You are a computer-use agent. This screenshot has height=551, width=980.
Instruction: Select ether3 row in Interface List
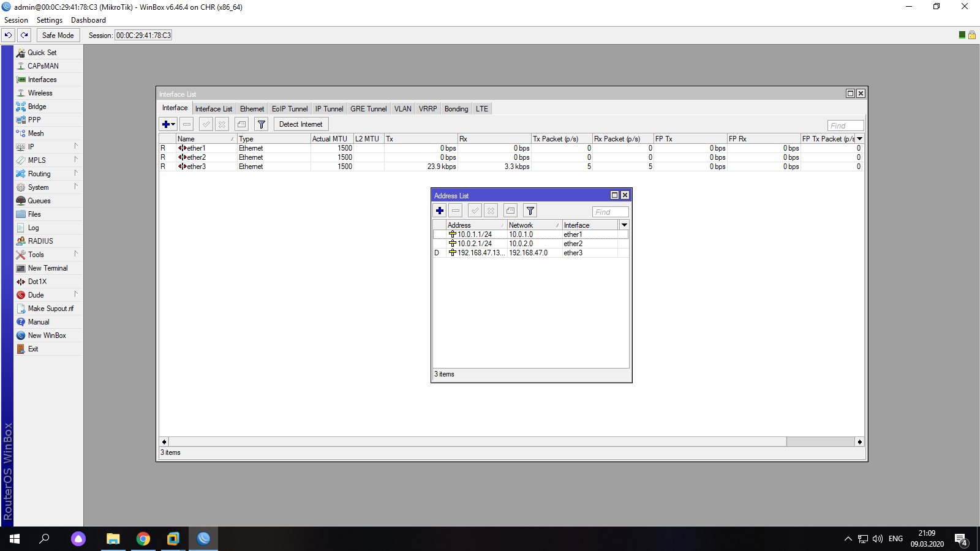(x=511, y=167)
